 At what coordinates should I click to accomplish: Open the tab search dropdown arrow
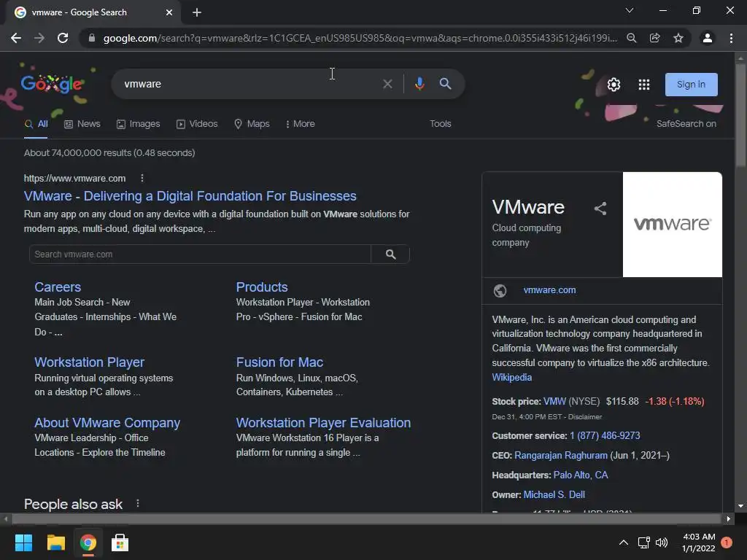pos(630,10)
